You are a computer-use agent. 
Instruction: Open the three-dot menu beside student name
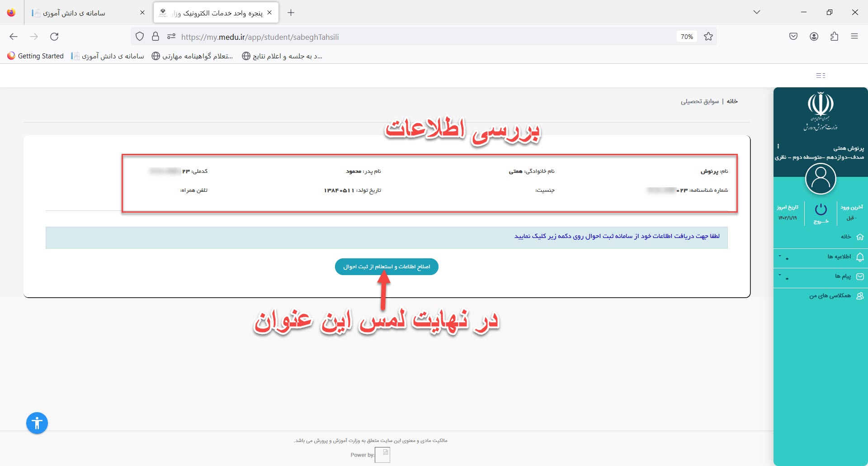tap(778, 147)
